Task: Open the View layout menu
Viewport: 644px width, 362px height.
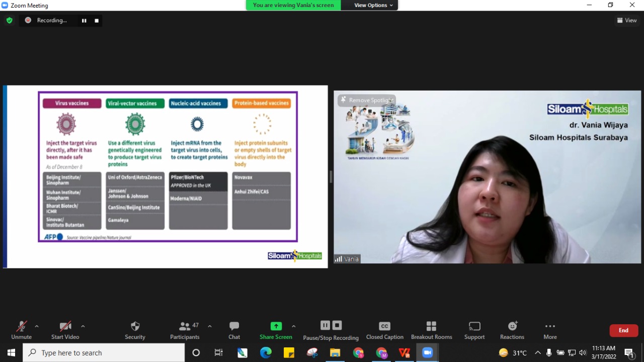Action: 627,20
